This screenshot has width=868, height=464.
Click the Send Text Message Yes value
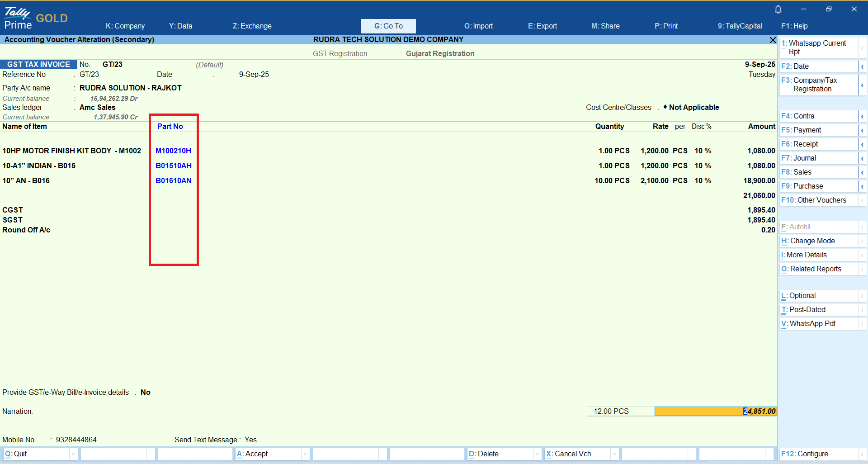tap(250, 440)
